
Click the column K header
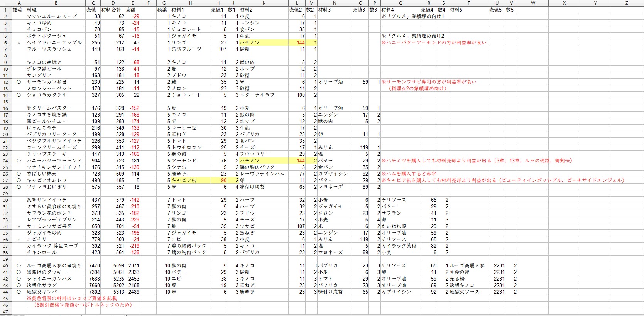[264, 3]
